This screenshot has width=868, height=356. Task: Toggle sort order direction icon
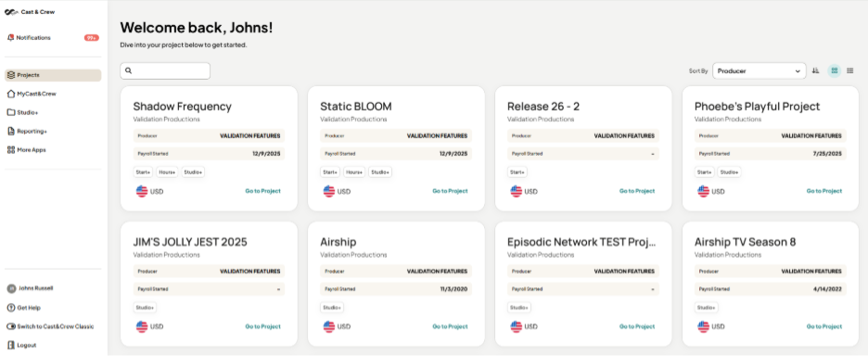pyautogui.click(x=815, y=70)
